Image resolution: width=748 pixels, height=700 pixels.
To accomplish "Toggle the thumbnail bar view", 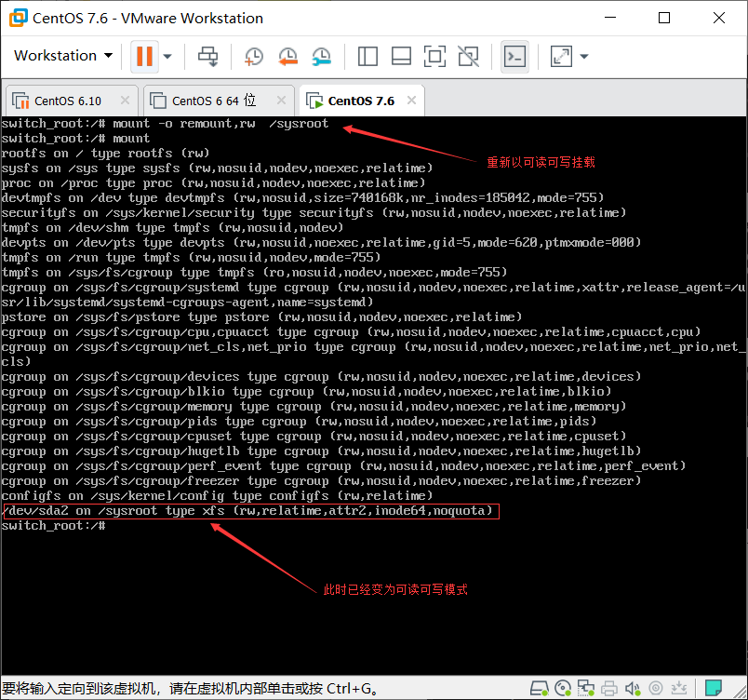I will pyautogui.click(x=401, y=56).
